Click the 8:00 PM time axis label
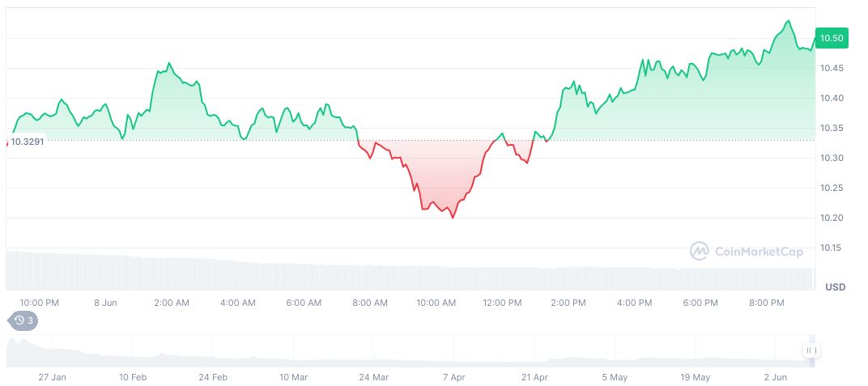The image size is (868, 386). [767, 303]
